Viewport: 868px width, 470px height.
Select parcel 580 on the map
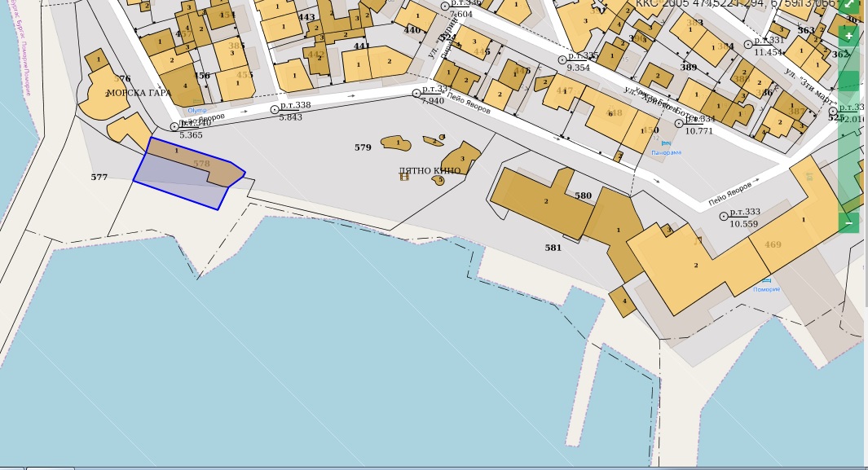(x=583, y=195)
